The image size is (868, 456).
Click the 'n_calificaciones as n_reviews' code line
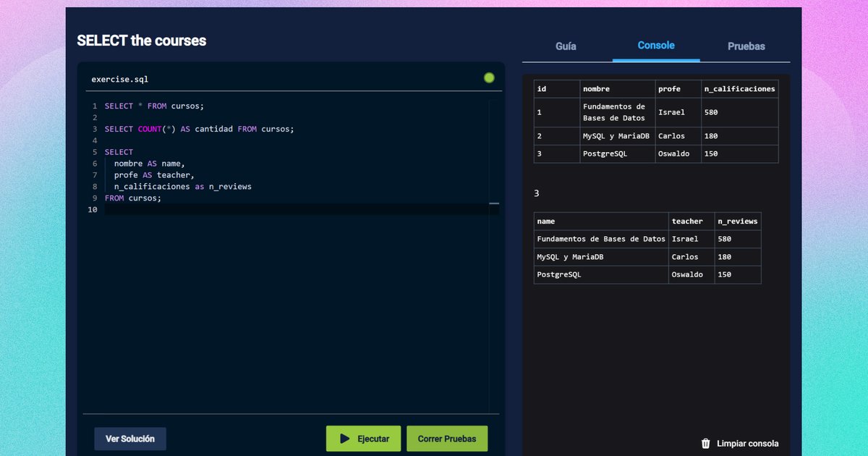click(182, 187)
